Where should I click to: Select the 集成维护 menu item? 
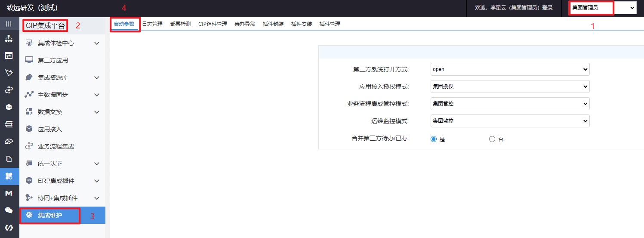(x=62, y=215)
